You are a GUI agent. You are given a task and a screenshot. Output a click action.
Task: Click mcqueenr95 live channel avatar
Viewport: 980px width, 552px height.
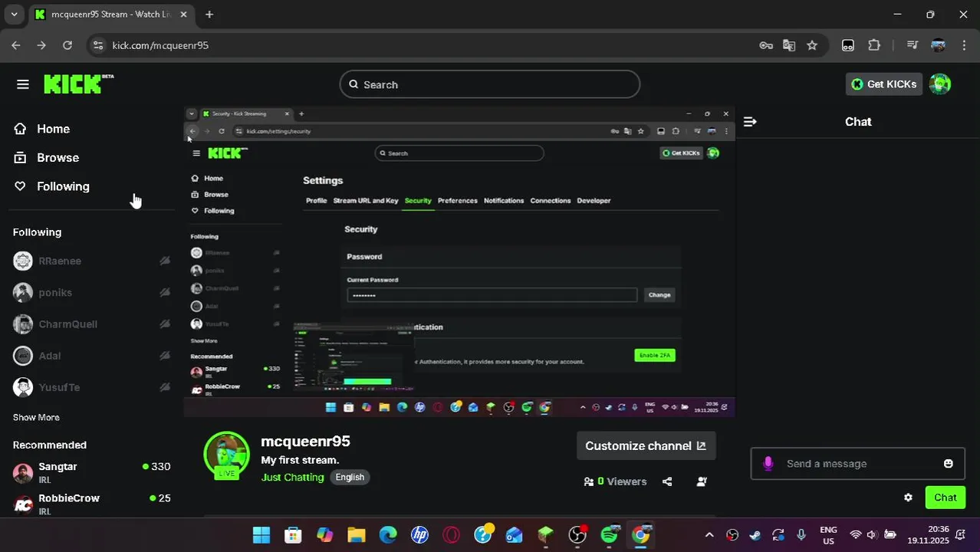[226, 455]
